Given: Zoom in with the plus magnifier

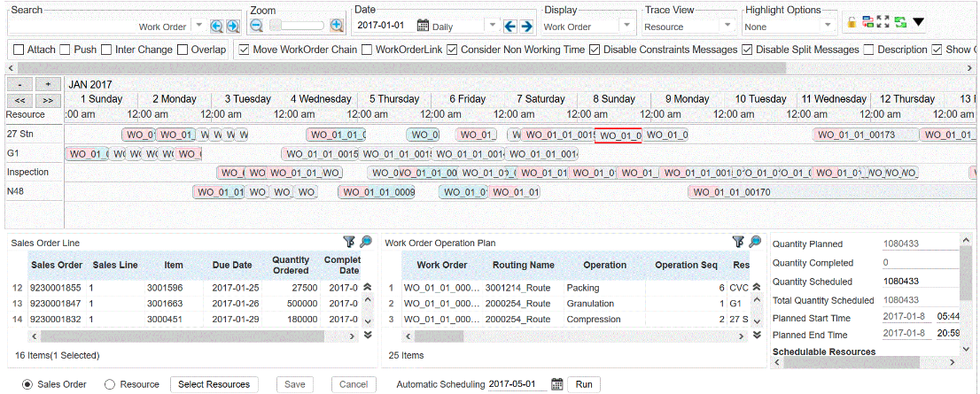Looking at the screenshot, I should (x=338, y=26).
